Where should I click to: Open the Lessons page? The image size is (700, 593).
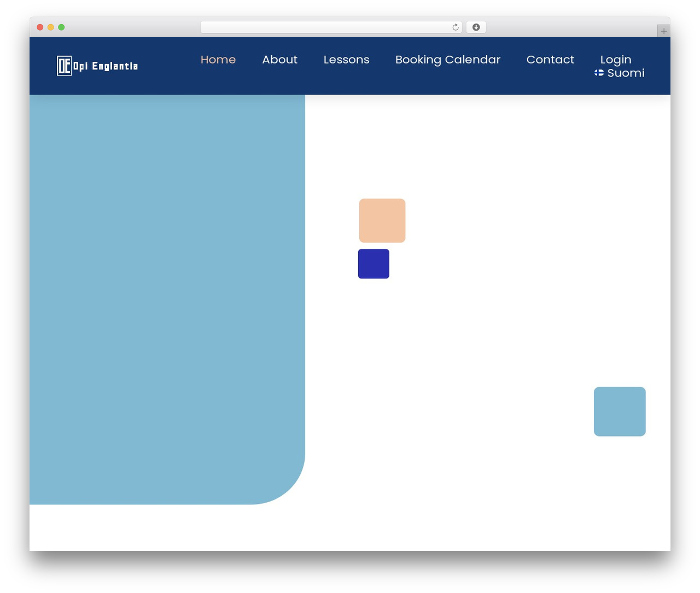click(346, 60)
